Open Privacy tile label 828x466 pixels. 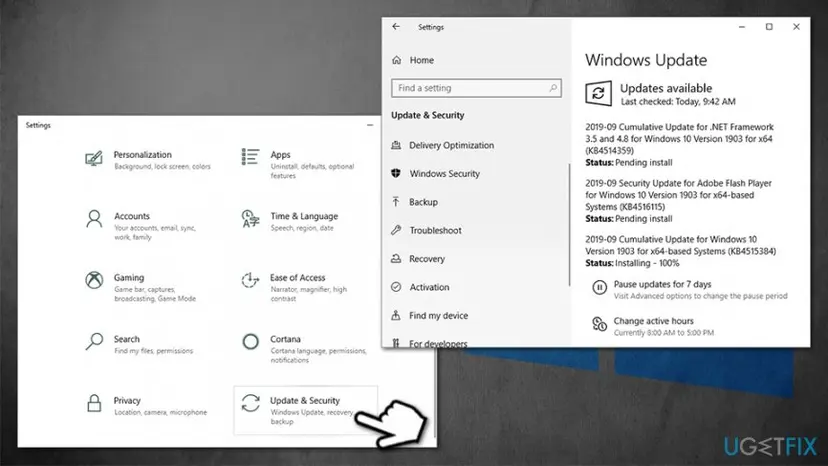(x=127, y=400)
